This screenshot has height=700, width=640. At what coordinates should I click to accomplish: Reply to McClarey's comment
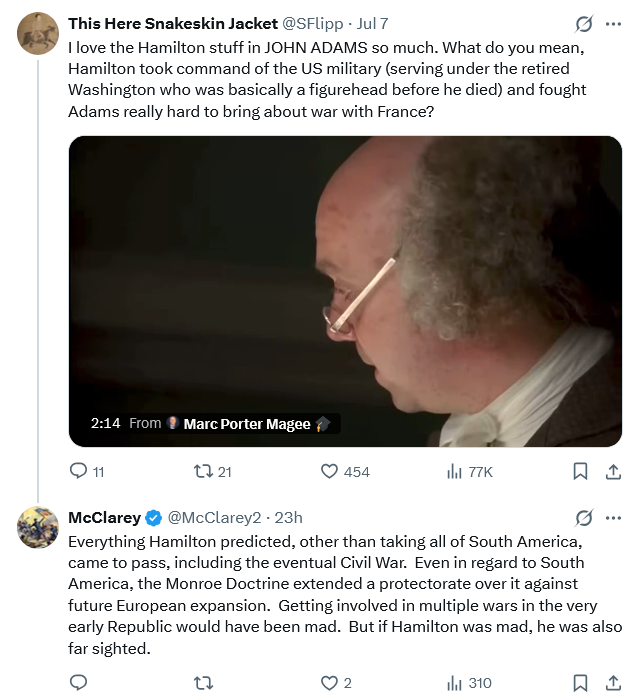click(x=79, y=682)
